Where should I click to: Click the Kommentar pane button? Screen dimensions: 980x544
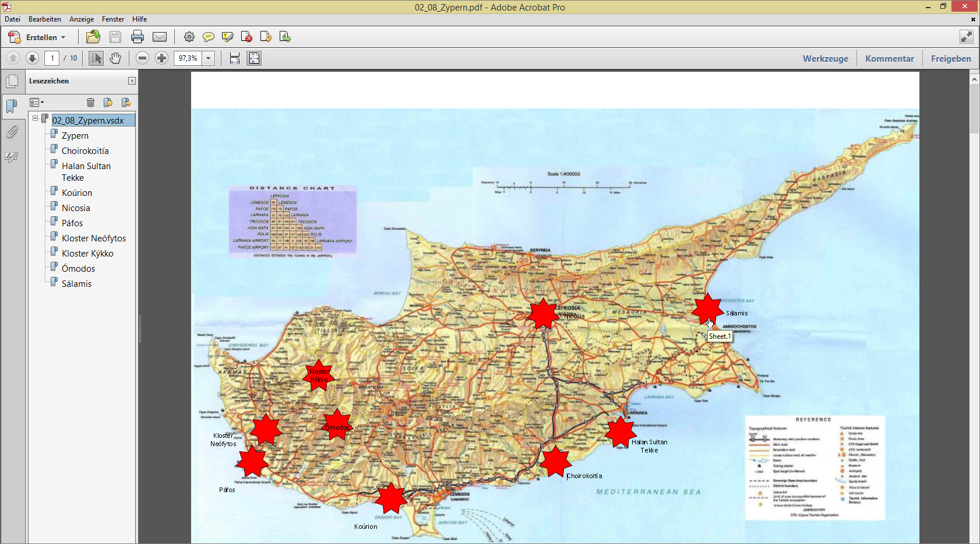(x=889, y=59)
